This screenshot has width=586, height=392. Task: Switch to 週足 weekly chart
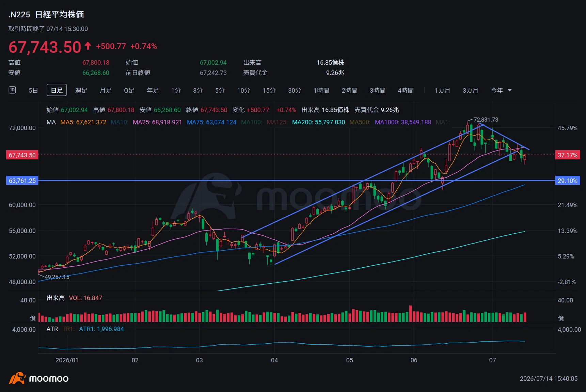click(81, 90)
